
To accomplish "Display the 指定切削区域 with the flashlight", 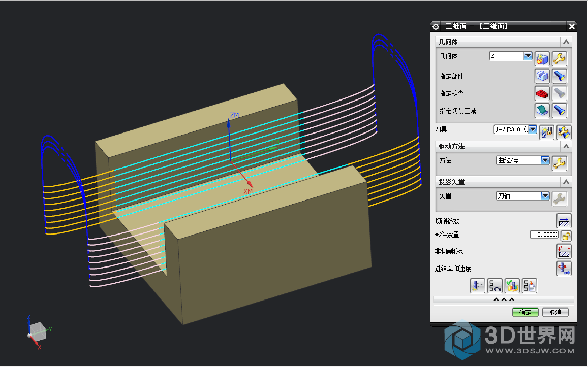I will click(559, 111).
